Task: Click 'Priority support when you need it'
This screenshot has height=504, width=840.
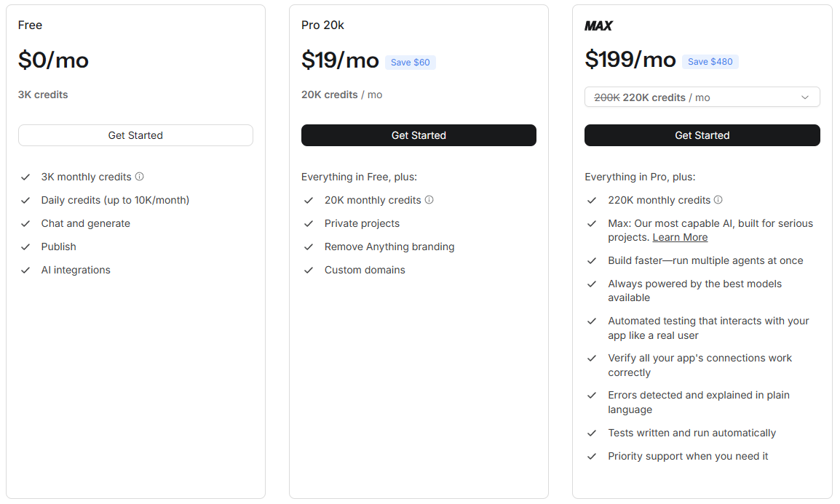Action: coord(688,456)
